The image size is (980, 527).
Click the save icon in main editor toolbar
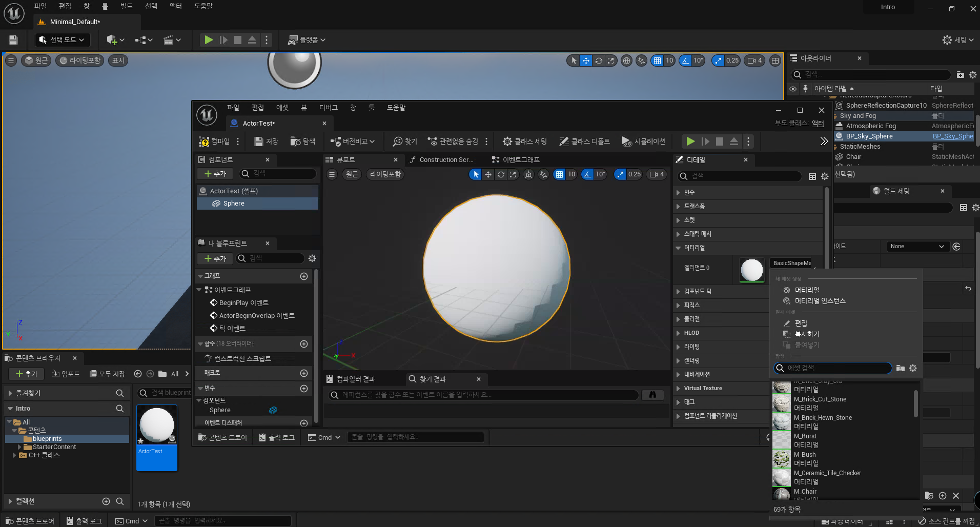coord(13,39)
